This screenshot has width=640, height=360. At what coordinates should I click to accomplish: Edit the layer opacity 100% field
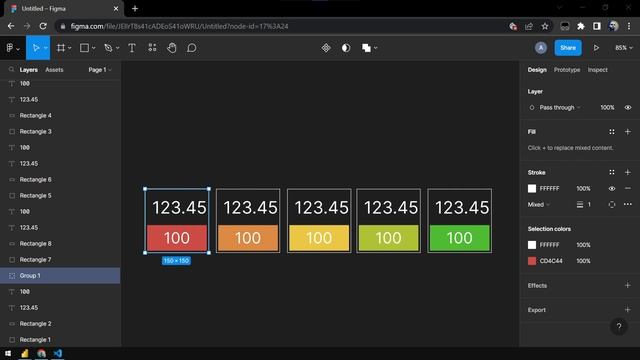tap(607, 108)
